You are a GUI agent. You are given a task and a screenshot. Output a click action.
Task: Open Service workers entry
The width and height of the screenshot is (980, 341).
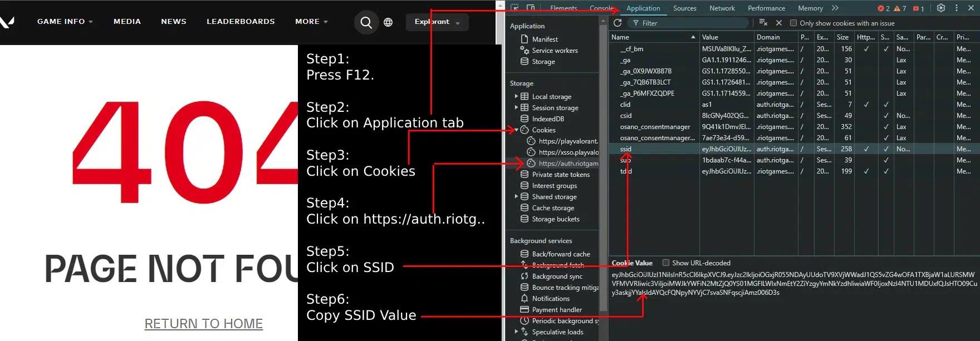point(555,51)
